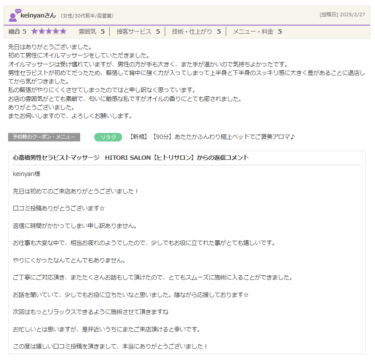Open the reviewer name keinyanさん

[38, 15]
